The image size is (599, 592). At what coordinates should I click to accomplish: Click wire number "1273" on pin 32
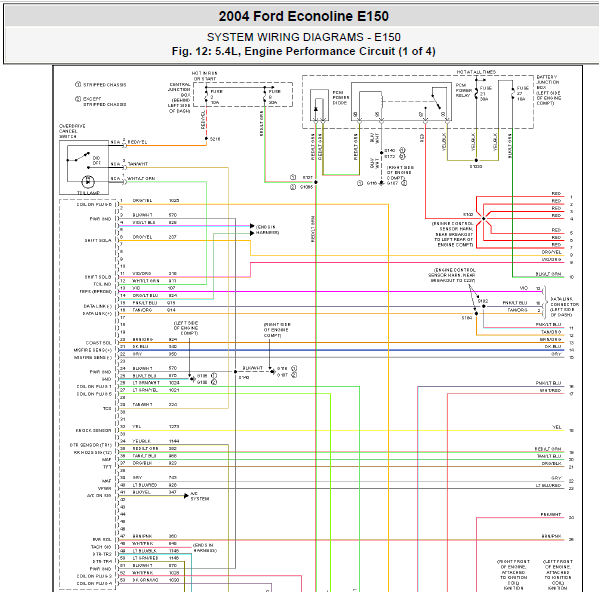pos(174,427)
